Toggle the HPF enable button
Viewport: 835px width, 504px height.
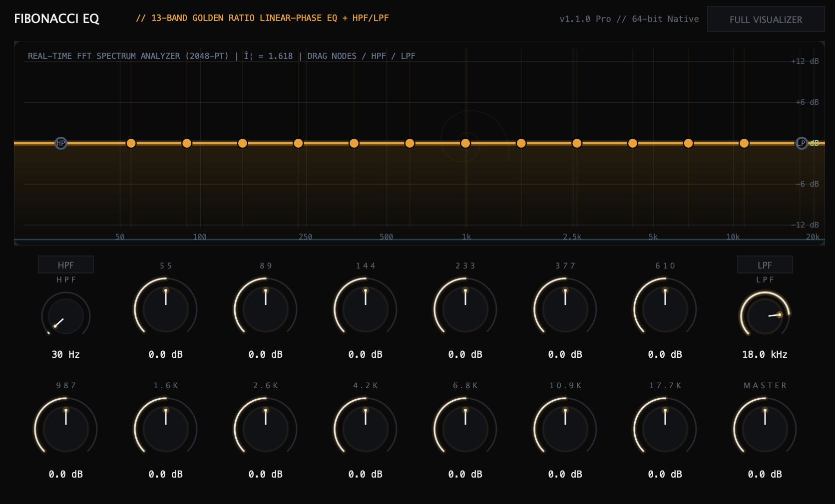66,265
